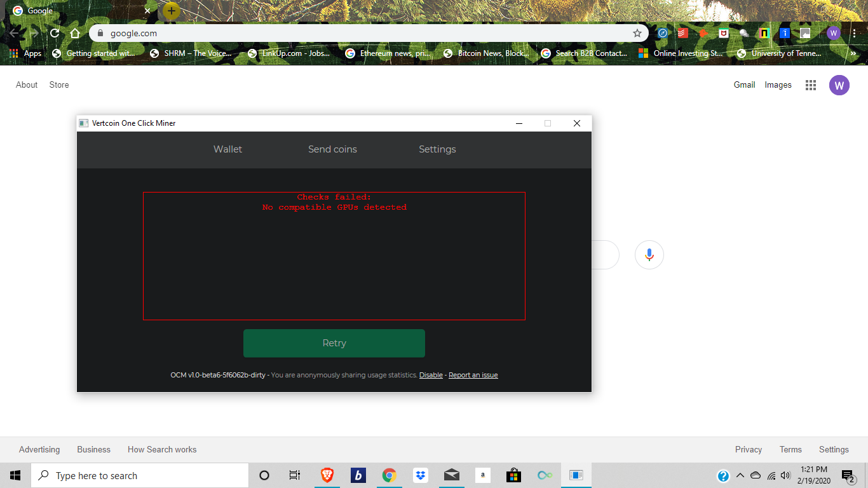Switch to the Send coins tab
The image size is (868, 488).
point(332,149)
